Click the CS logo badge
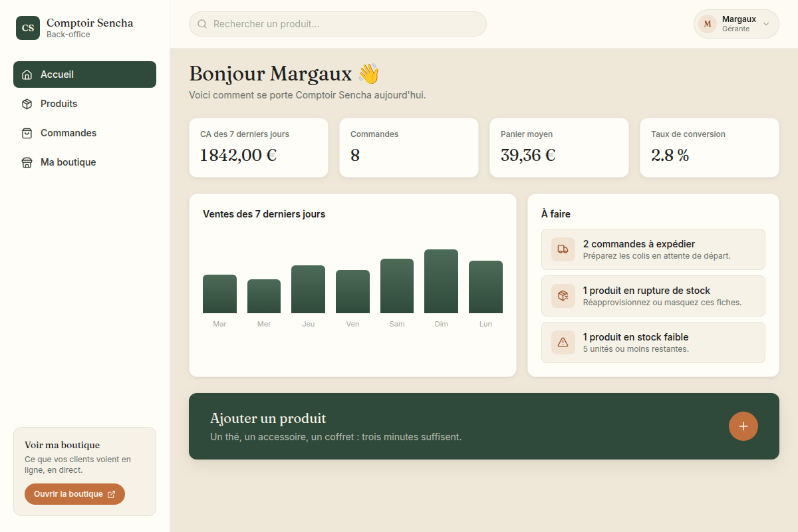798x532 pixels. pyautogui.click(x=28, y=28)
